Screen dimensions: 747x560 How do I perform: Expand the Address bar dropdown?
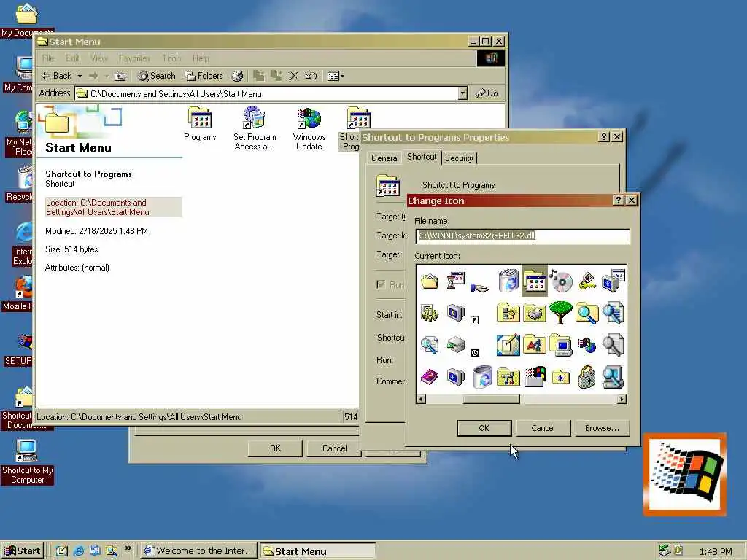[462, 93]
